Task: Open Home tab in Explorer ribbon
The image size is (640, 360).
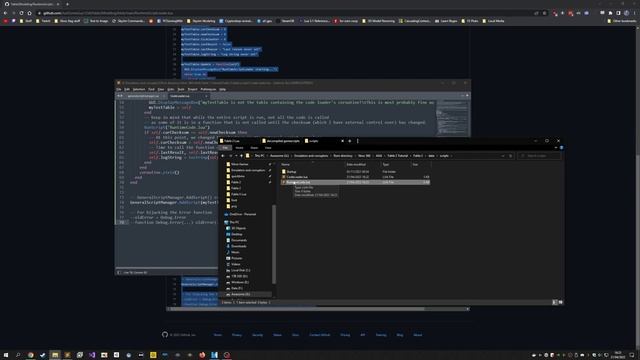Action: [240, 148]
